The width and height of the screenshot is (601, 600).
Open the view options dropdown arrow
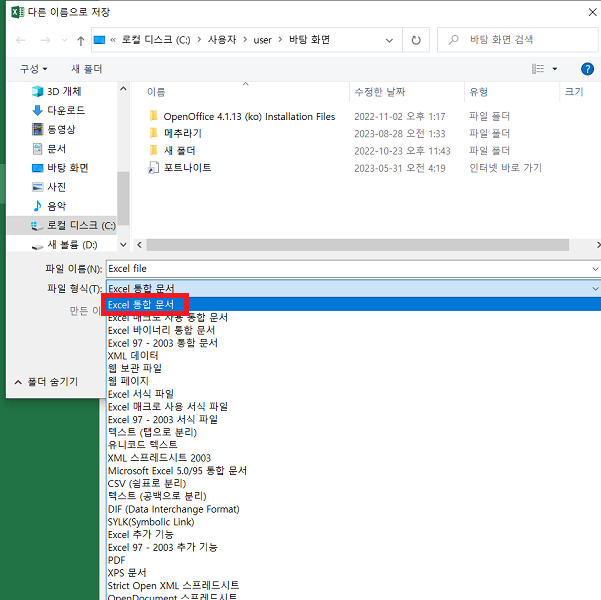(554, 69)
